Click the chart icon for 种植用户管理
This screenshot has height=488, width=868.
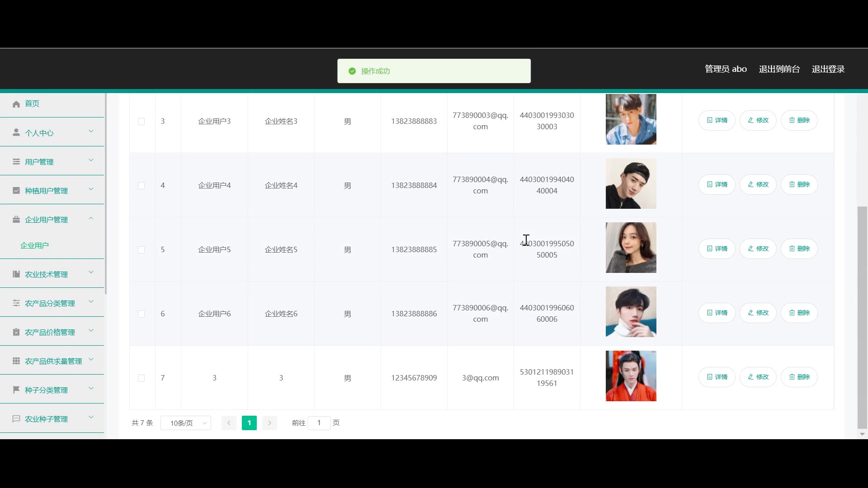[x=16, y=191]
